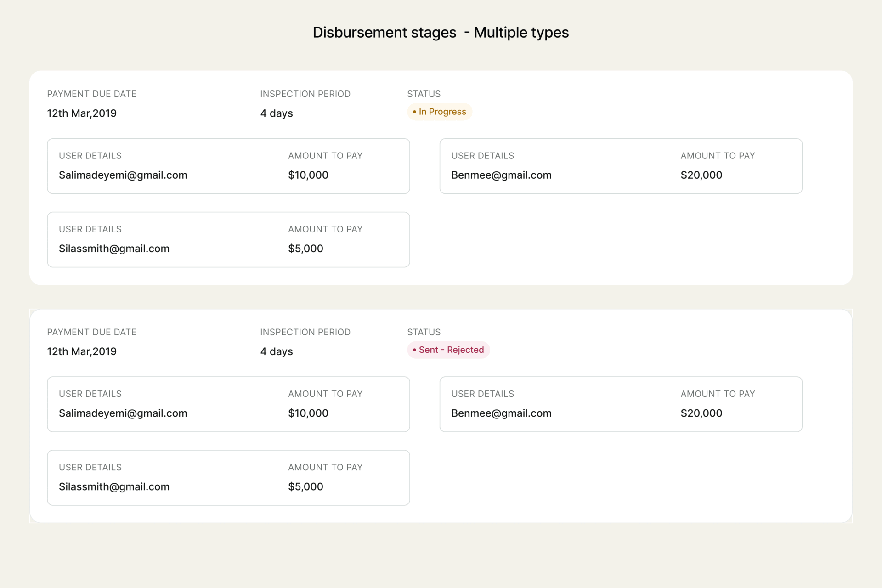Click Silassmith@gmail.com in the rejected disbursement
This screenshot has width=882, height=588.
click(x=114, y=486)
